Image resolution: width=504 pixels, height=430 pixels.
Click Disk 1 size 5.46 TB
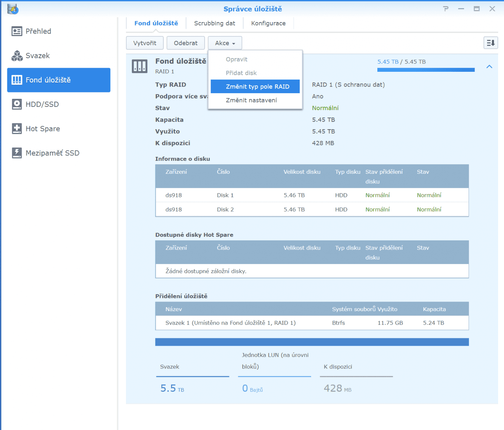294,195
